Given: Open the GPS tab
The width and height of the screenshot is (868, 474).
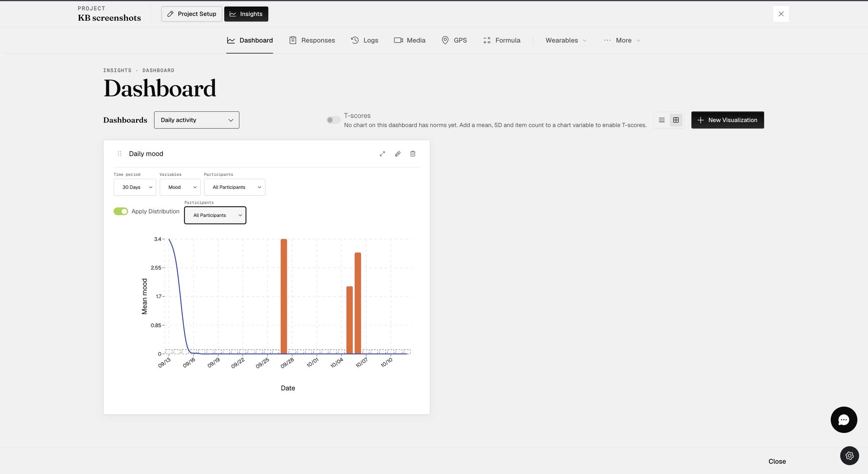Looking at the screenshot, I should 454,40.
